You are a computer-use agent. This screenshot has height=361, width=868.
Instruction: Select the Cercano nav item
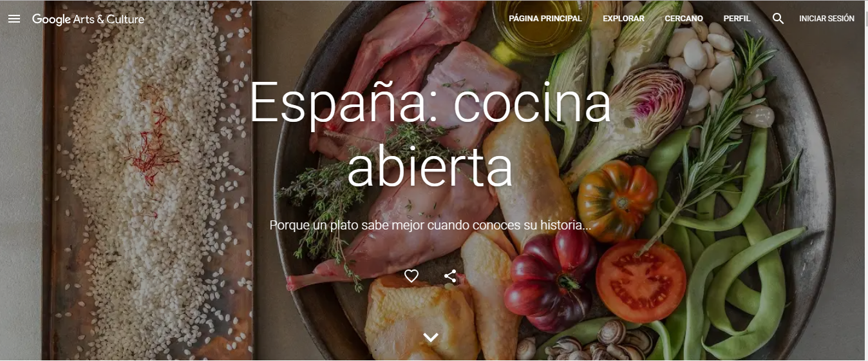click(684, 19)
